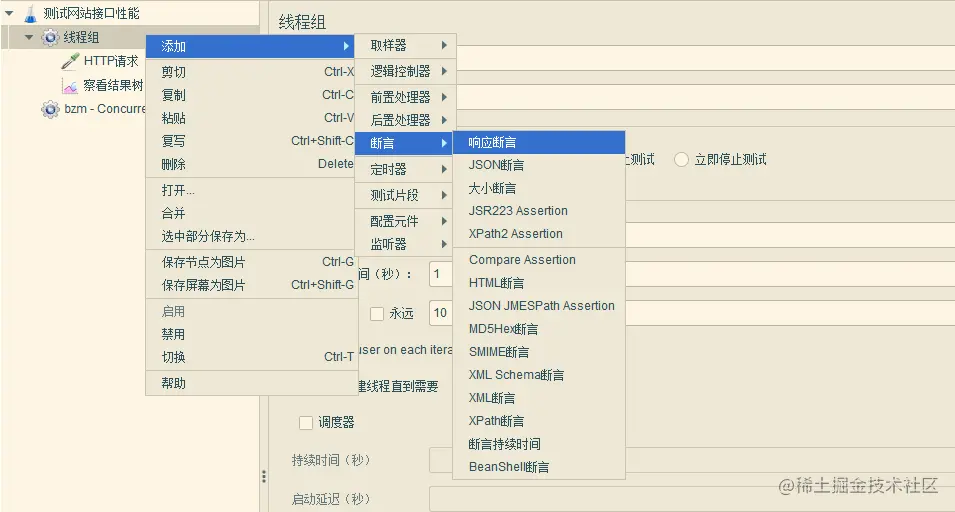Open 帮助 from the context menu
Image resolution: width=955 pixels, height=512 pixels.
point(250,384)
